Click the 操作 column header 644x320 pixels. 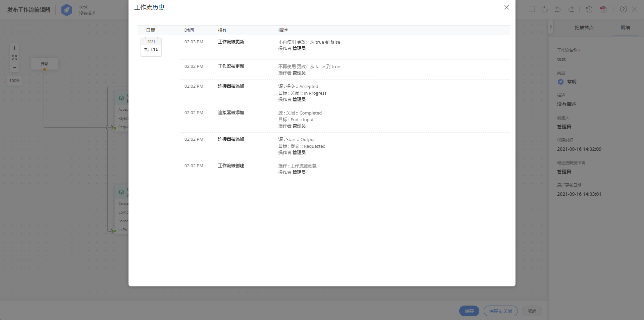point(223,30)
